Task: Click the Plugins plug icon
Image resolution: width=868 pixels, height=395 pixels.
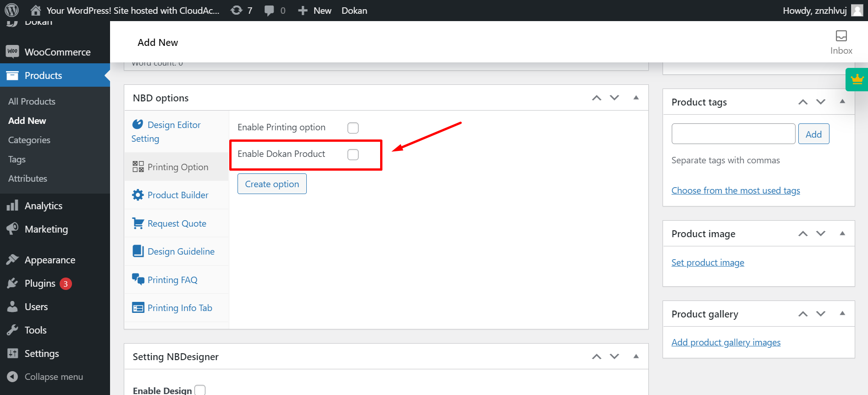Action: pos(12,283)
